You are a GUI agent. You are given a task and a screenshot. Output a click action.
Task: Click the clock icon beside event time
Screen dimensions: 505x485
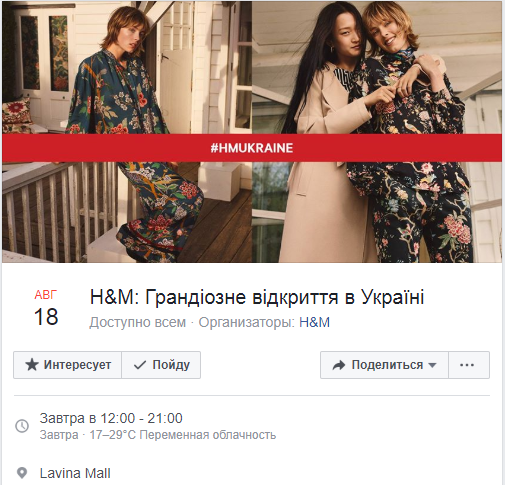tap(22, 426)
